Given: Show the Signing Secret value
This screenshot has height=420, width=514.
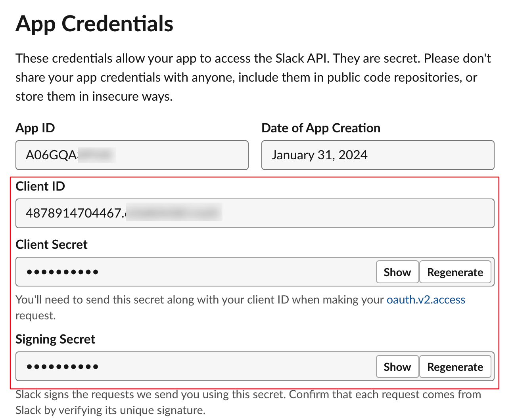Looking at the screenshot, I should [397, 367].
